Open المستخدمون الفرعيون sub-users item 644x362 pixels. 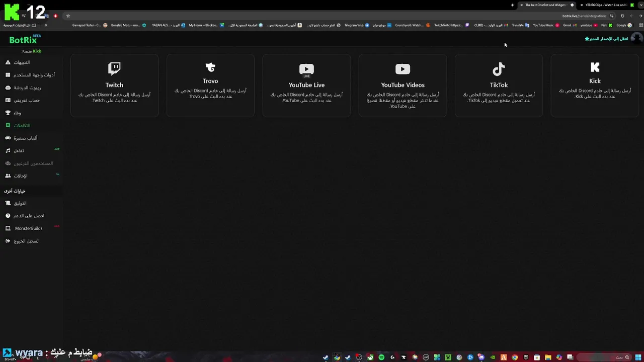point(29,163)
